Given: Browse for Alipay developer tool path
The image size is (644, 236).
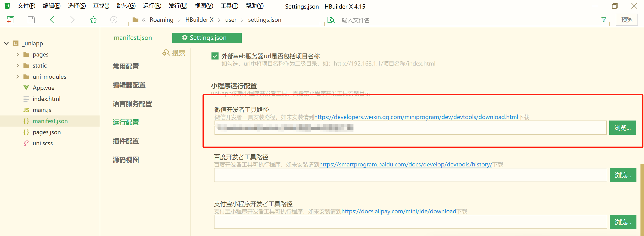Looking at the screenshot, I should tap(623, 222).
